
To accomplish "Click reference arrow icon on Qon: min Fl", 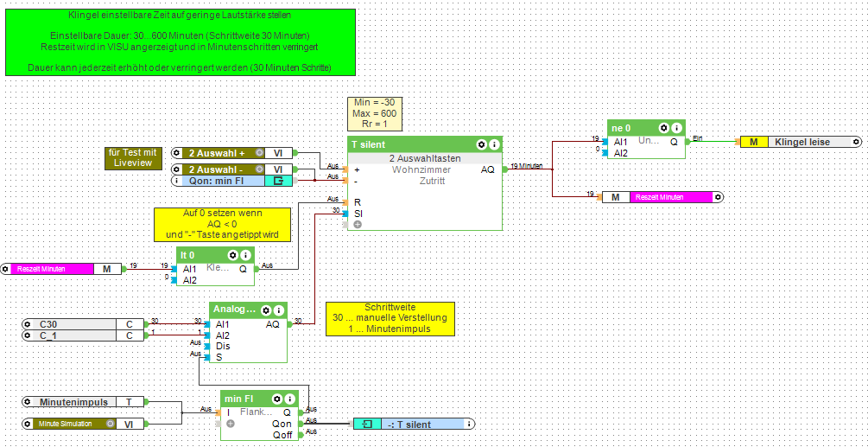I will coord(278,180).
